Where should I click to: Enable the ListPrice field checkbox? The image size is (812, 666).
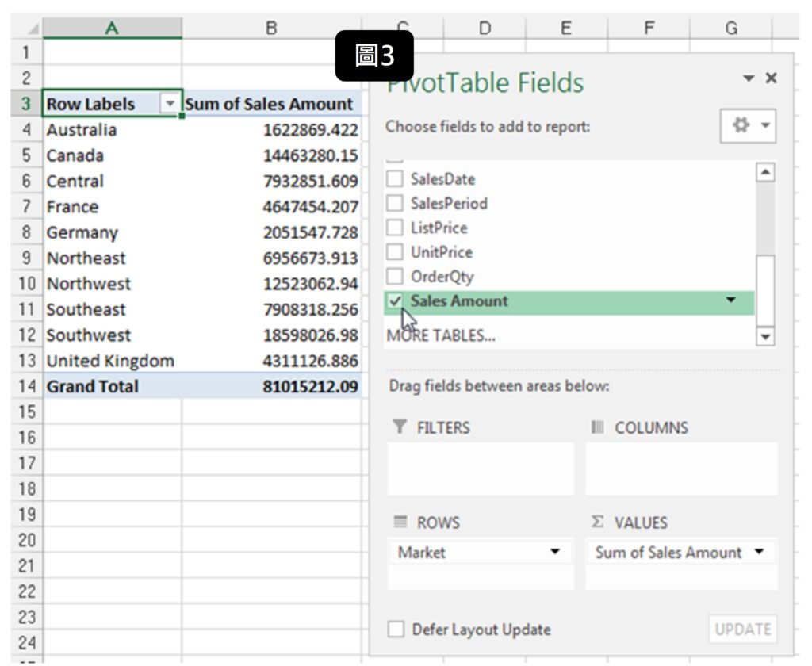[x=395, y=228]
